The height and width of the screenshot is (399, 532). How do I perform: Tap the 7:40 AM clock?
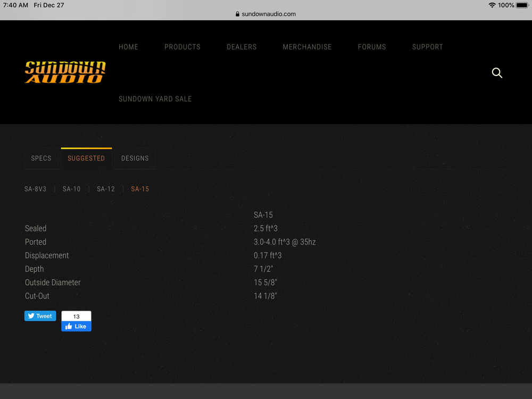(x=15, y=5)
